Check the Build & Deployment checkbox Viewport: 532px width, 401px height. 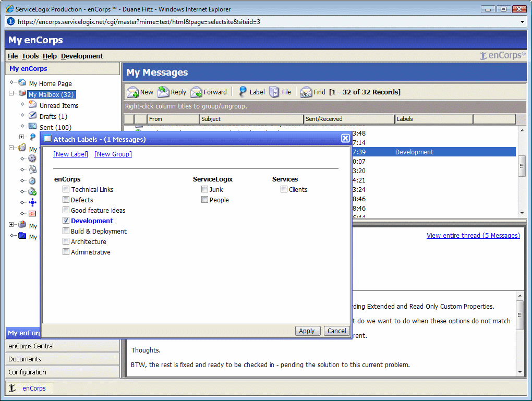pyautogui.click(x=66, y=230)
